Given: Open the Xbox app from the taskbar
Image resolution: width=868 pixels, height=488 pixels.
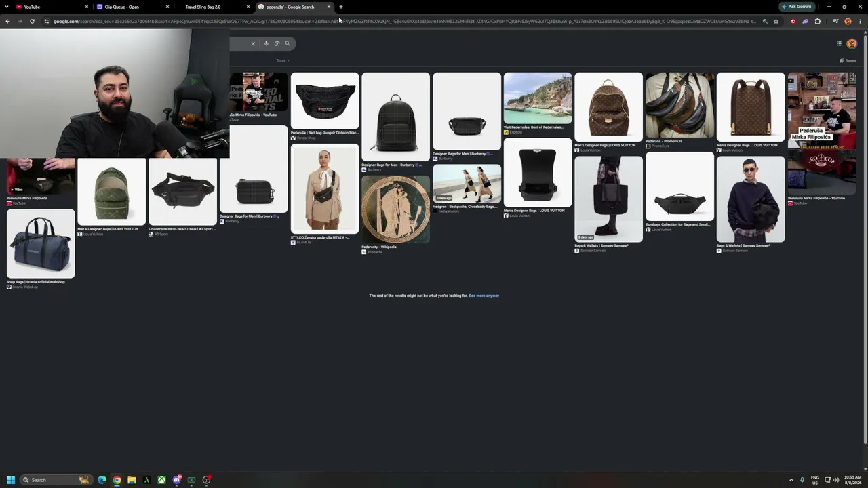Looking at the screenshot, I should (161, 480).
